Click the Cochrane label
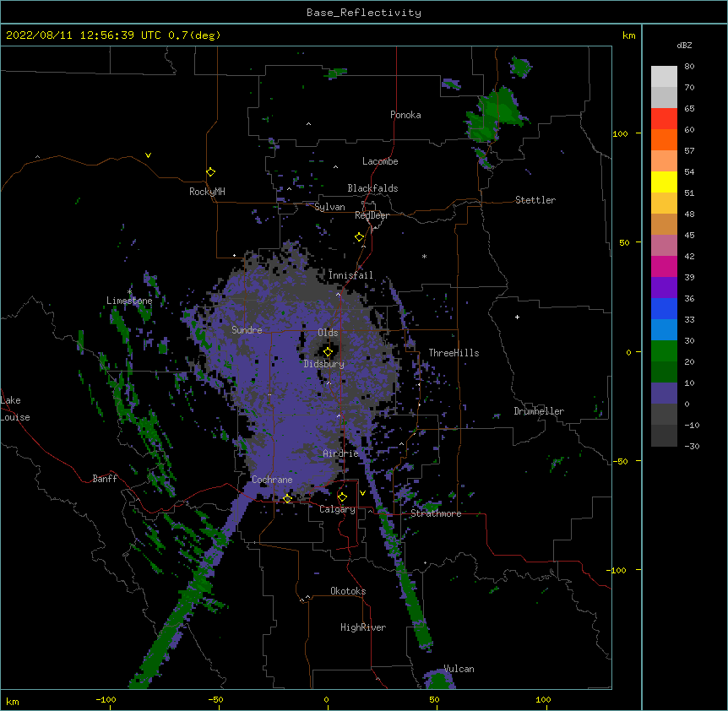 pyautogui.click(x=272, y=480)
